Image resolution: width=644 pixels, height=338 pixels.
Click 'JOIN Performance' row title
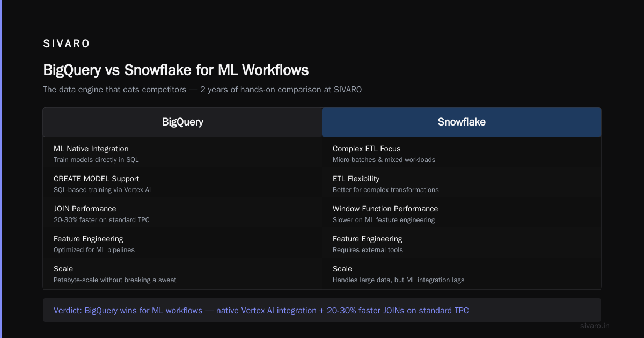click(85, 209)
